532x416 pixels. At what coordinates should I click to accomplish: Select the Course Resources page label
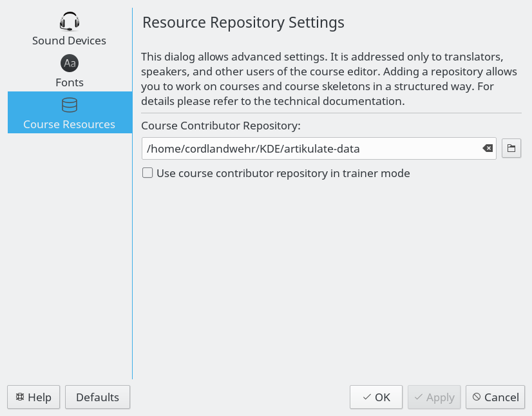click(x=69, y=124)
